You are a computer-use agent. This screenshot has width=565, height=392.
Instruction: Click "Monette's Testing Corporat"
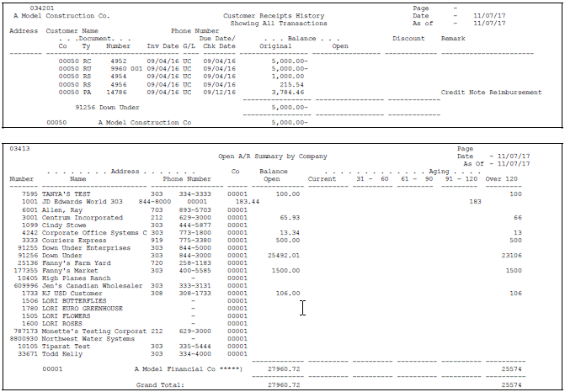point(94,331)
